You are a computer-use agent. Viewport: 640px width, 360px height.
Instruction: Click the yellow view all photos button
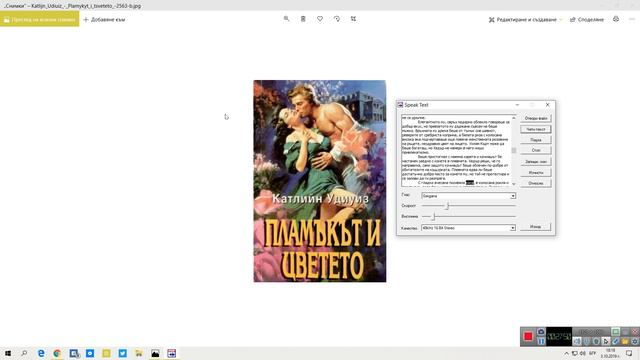click(40, 19)
